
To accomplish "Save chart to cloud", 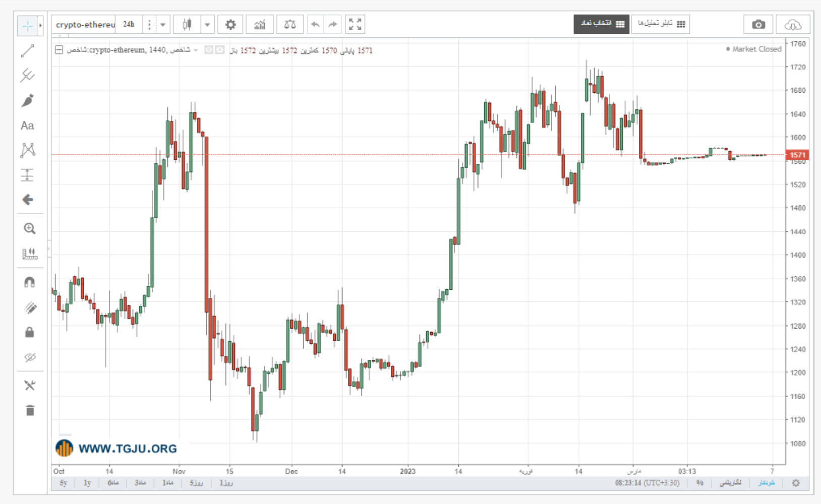I will (x=793, y=24).
